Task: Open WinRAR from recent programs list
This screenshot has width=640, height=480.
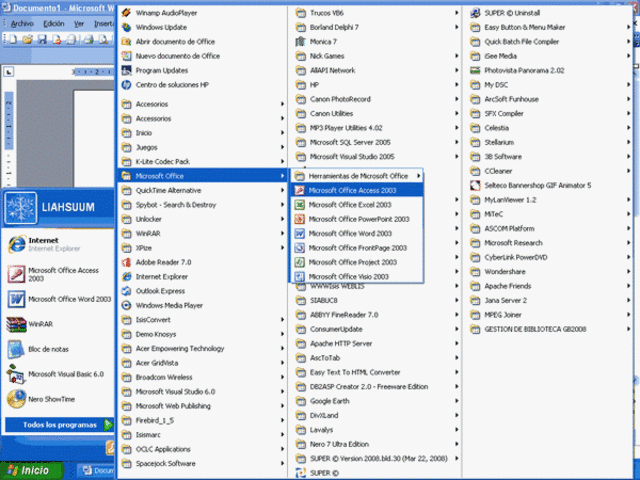Action: (x=58, y=324)
